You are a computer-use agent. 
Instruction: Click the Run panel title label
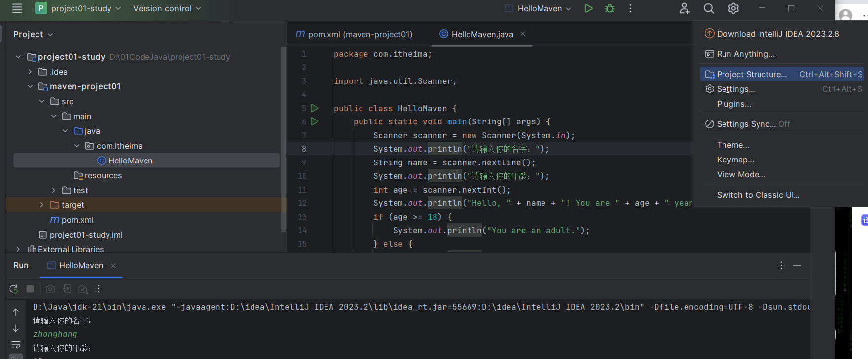click(x=21, y=265)
